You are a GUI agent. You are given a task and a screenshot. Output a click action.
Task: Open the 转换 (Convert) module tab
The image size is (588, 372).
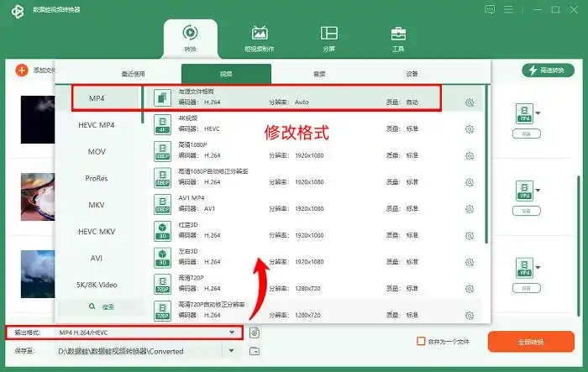(x=190, y=39)
